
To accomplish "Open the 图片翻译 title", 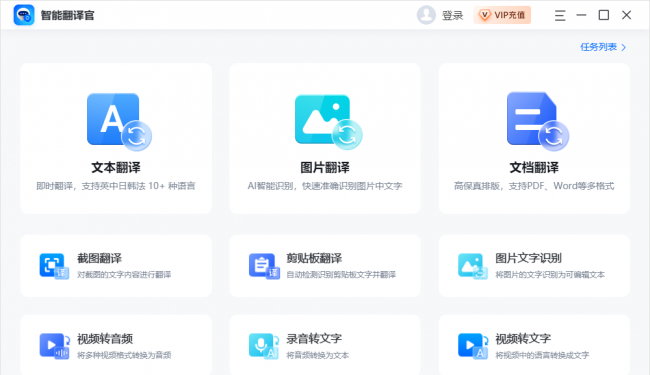I will pyautogui.click(x=325, y=167).
